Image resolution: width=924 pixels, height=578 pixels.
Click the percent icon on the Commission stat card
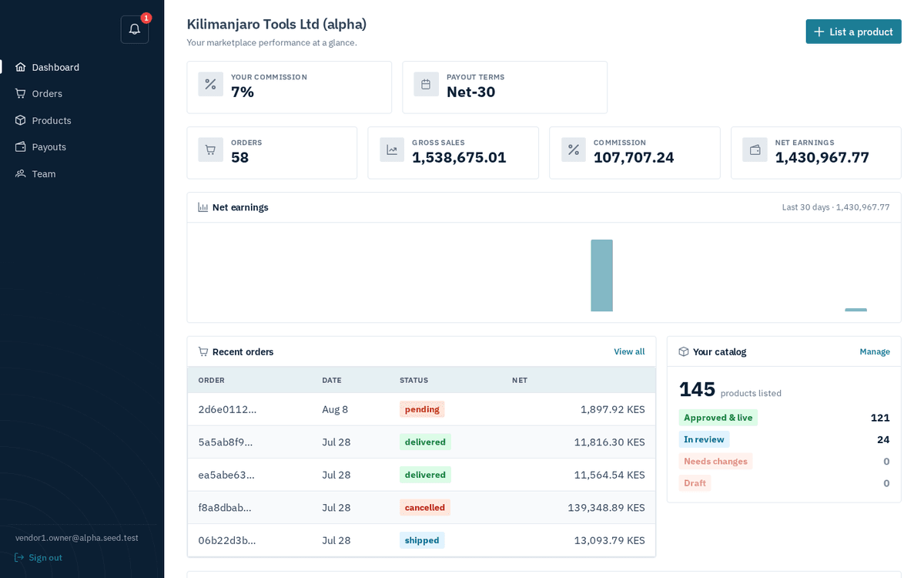click(574, 150)
